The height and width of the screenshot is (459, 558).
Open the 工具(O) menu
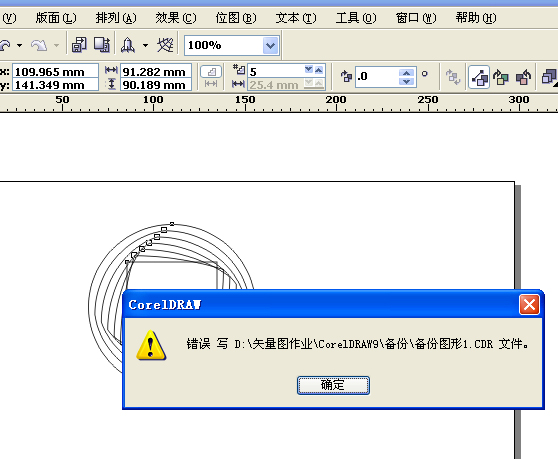pyautogui.click(x=356, y=18)
